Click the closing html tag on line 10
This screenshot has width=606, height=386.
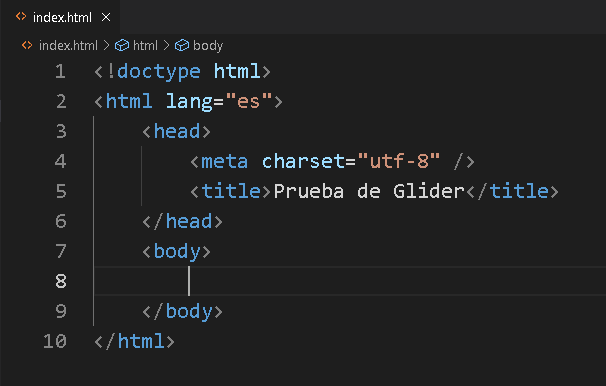point(134,342)
